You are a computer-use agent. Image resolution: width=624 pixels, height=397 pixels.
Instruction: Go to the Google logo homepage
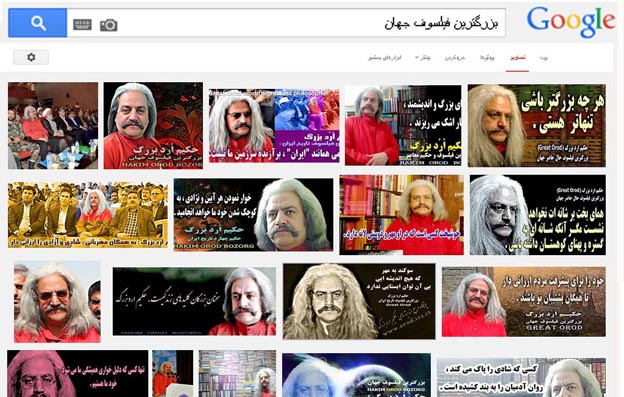tap(571, 22)
